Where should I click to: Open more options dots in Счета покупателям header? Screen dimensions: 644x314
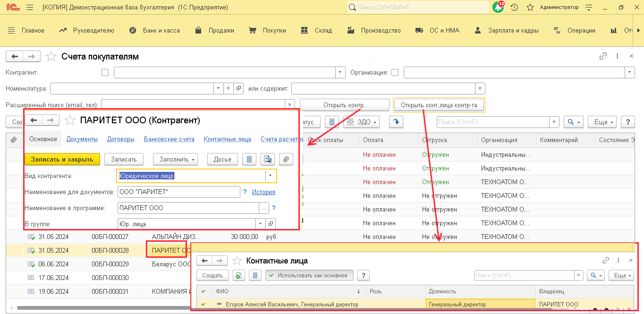pos(618,56)
